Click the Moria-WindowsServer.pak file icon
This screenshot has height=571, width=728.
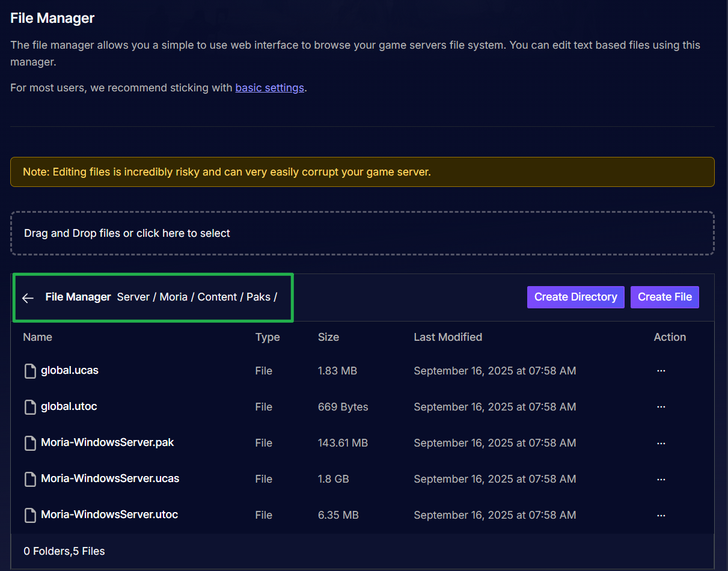coord(30,444)
